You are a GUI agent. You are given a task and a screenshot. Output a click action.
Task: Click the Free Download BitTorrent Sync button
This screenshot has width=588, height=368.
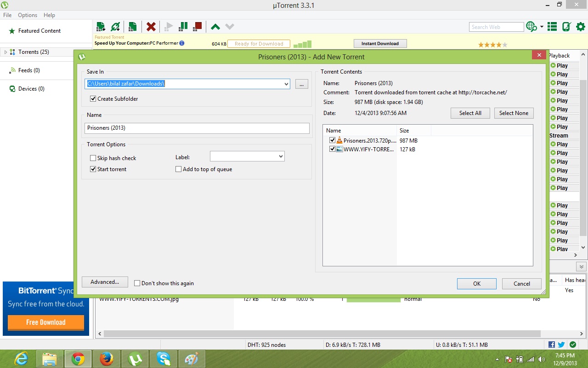pyautogui.click(x=46, y=322)
